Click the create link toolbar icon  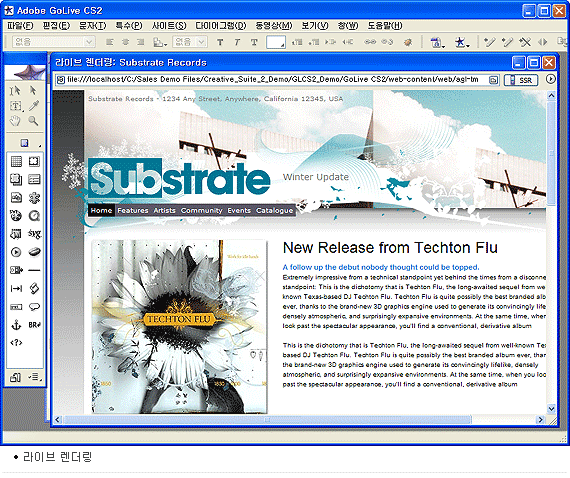pos(370,42)
